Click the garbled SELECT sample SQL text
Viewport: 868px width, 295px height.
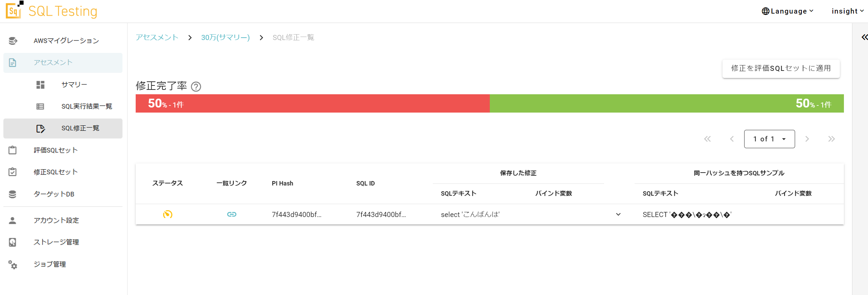pos(687,214)
